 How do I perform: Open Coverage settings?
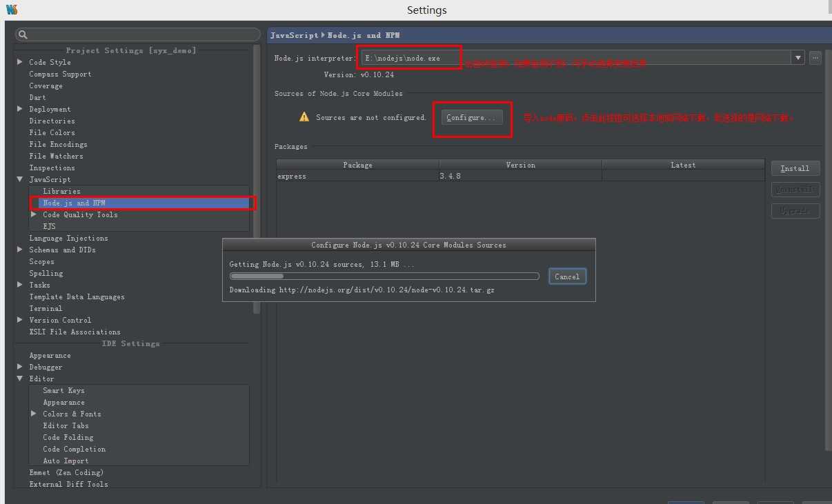click(46, 85)
